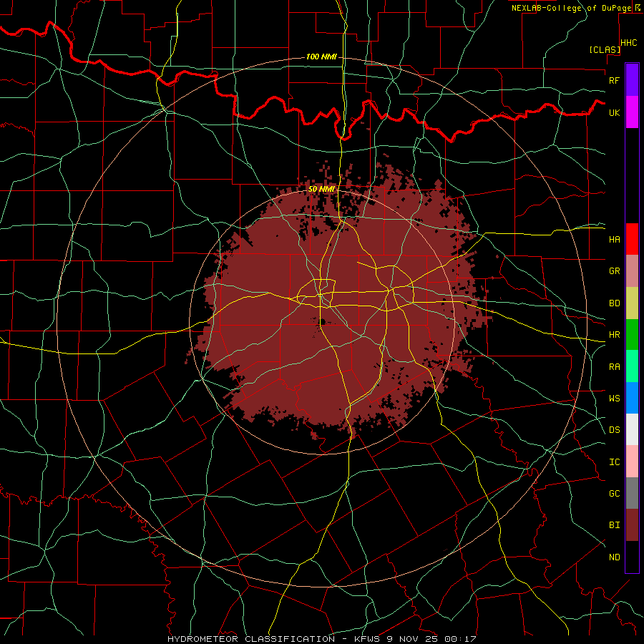
Task: Click the 50 NMI range ring label
Action: tap(321, 189)
